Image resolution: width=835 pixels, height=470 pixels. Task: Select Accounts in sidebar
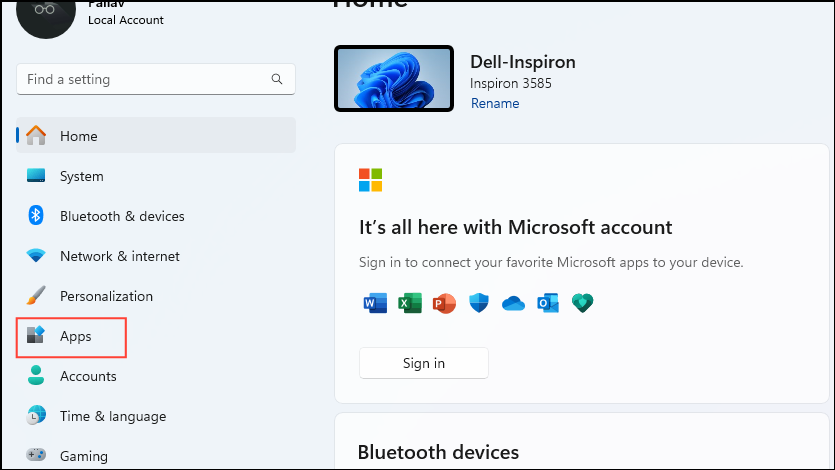(x=156, y=376)
